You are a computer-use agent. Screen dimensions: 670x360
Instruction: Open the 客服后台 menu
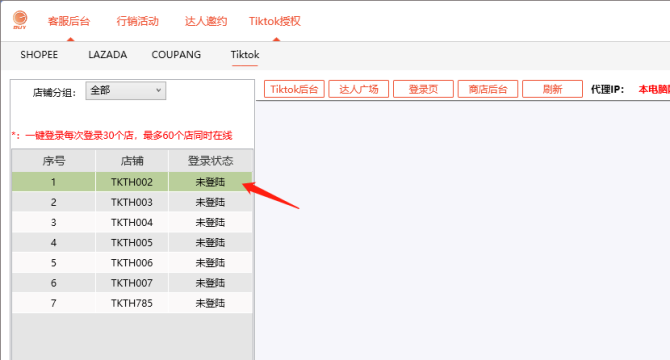[x=69, y=21]
